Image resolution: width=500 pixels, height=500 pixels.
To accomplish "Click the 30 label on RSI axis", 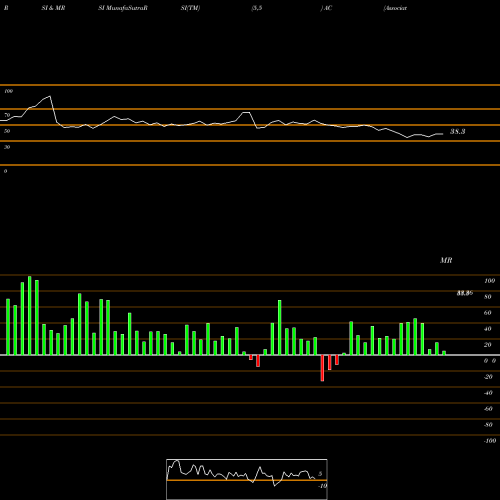I will click(x=7, y=147).
